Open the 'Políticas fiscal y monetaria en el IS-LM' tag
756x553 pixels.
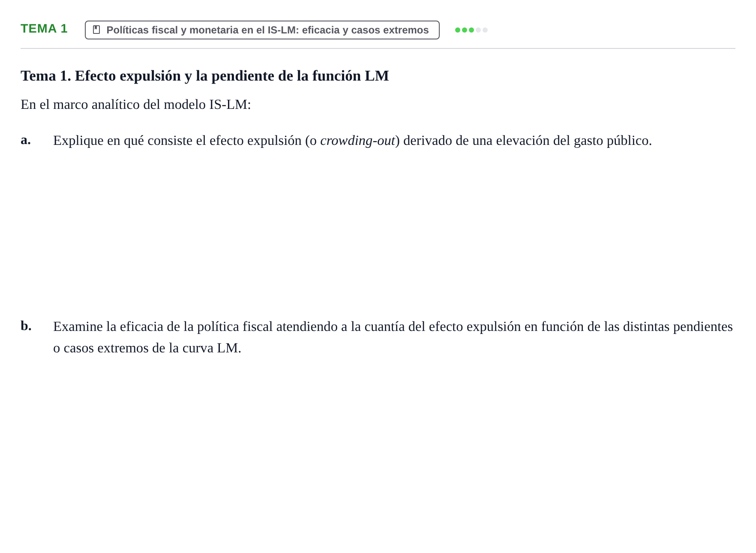(262, 30)
